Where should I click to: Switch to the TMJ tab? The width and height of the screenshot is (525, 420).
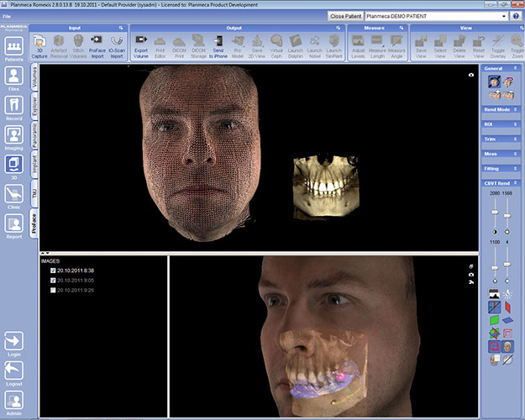pos(34,193)
